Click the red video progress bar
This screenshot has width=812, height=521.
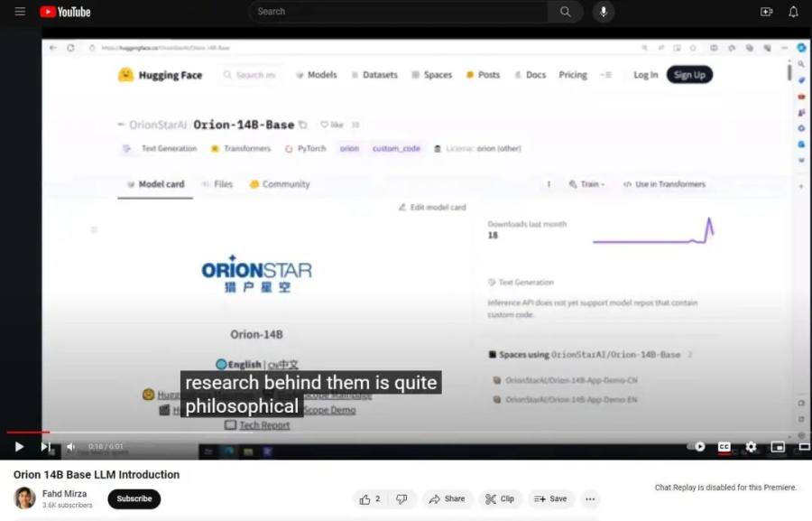[28, 432]
